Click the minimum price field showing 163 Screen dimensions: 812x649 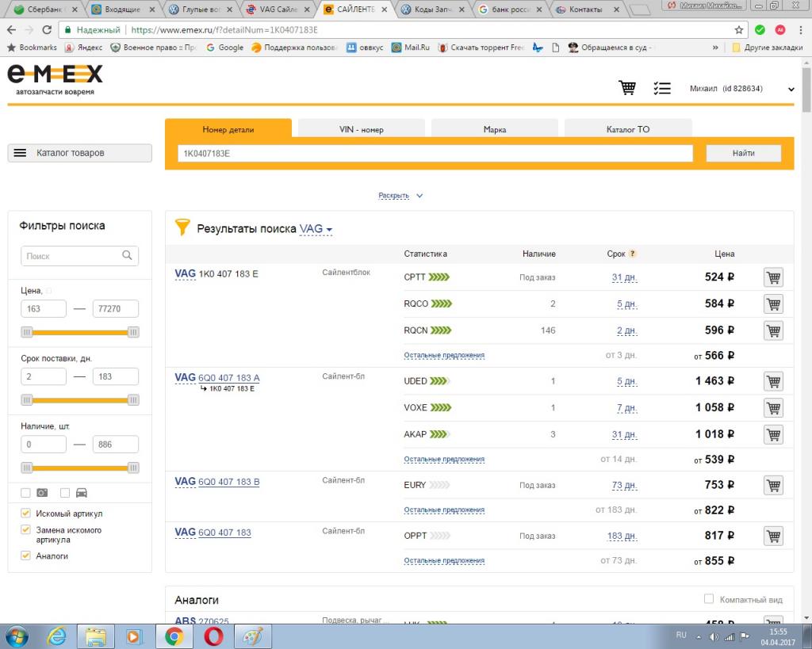point(44,308)
